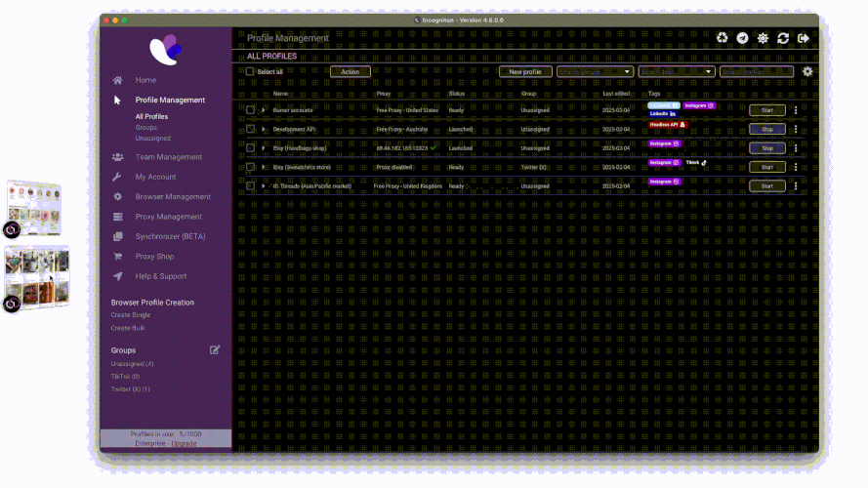The image size is (868, 488).
Task: Open Browser Management in sidebar
Action: (172, 197)
